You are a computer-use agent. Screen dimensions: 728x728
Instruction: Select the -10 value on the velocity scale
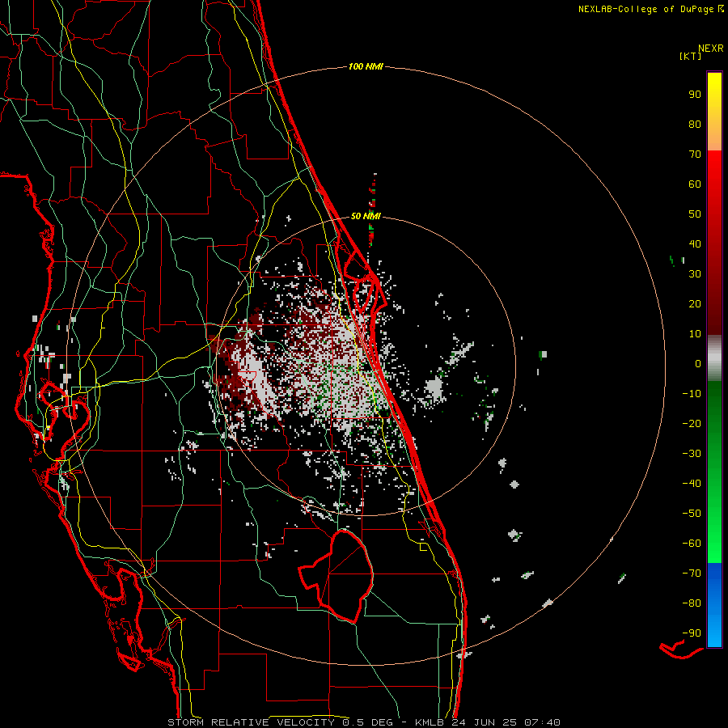click(692, 394)
